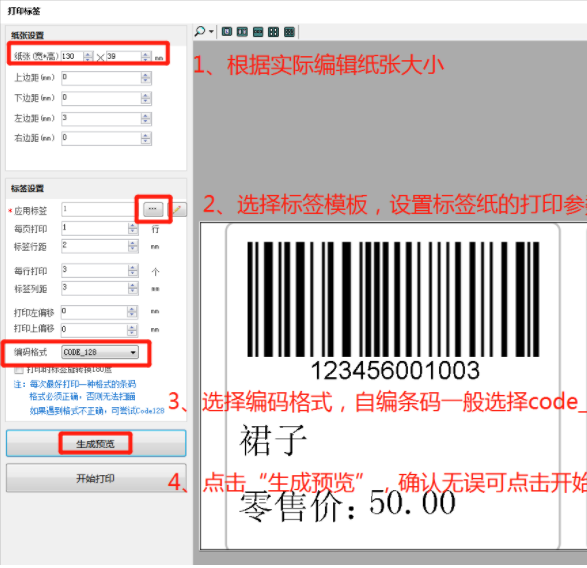
Task: Switch preview to three-page view
Action: (x=258, y=32)
